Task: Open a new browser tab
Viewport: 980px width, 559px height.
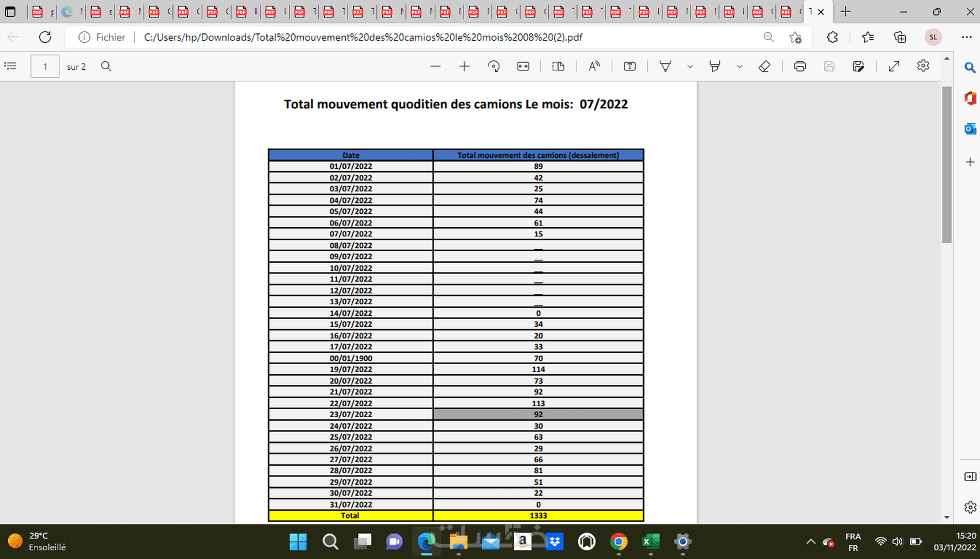Action: click(x=846, y=12)
